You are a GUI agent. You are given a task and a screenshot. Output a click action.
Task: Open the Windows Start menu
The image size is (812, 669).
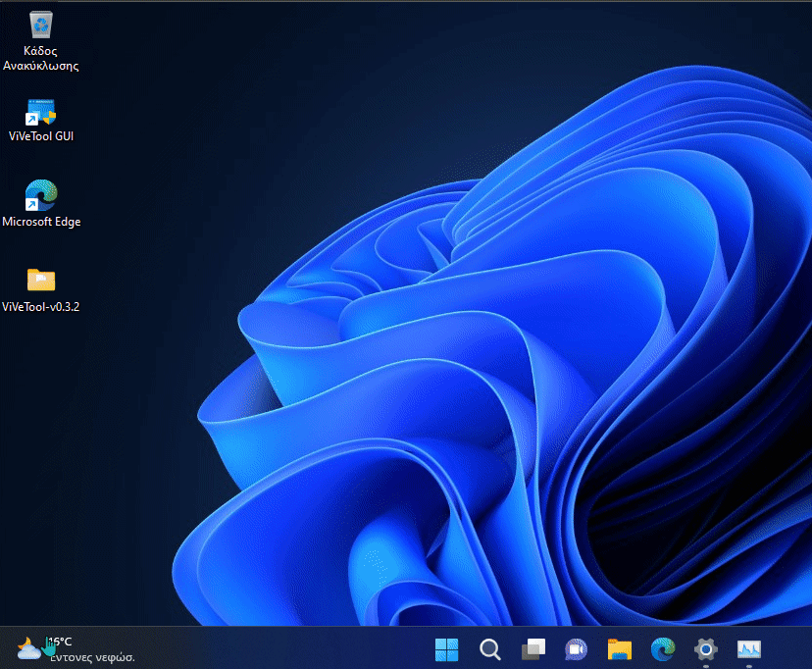446,649
